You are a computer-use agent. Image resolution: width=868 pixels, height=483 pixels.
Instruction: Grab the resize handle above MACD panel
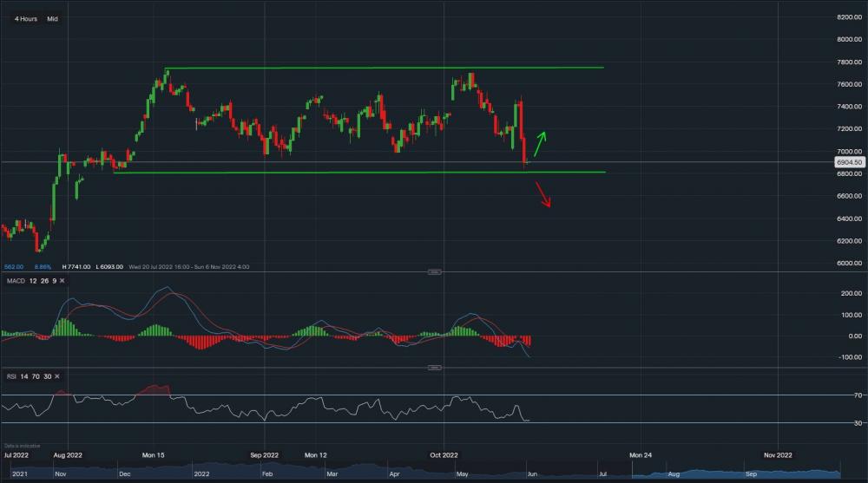click(433, 272)
